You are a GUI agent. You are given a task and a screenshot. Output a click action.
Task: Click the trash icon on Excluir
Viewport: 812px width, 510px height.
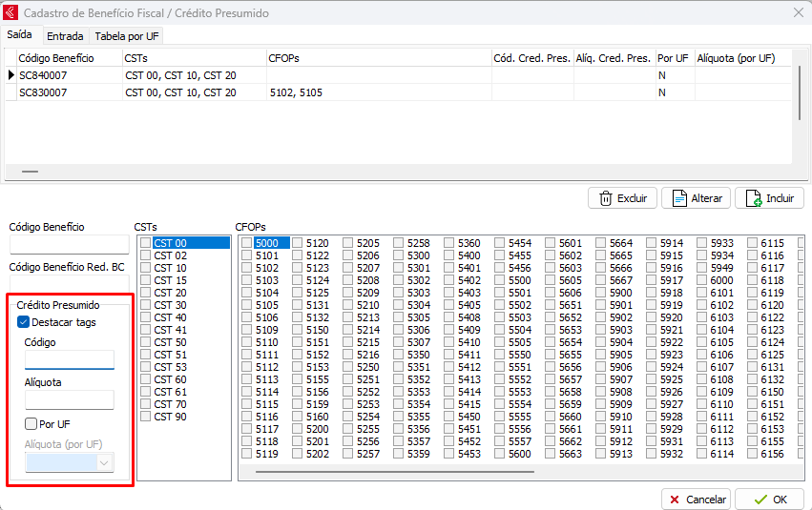pos(605,198)
